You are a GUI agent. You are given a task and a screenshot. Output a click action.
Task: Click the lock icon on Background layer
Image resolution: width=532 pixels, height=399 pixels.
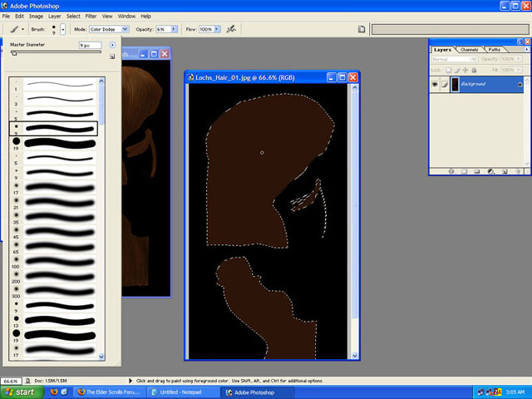[520, 85]
